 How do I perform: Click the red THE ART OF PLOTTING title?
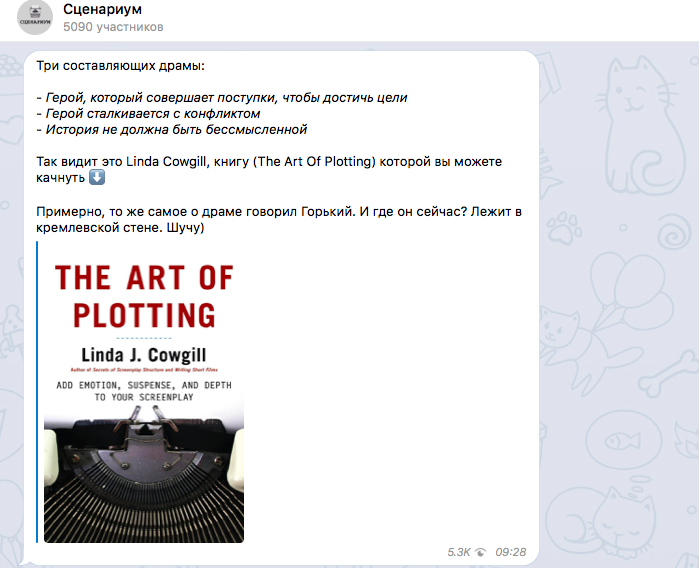[x=144, y=296]
